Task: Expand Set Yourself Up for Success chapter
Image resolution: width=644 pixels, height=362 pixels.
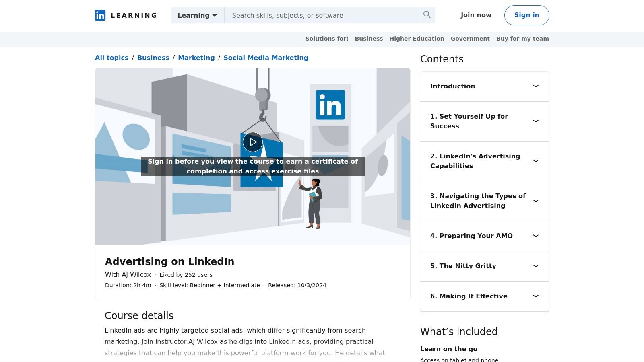Action: [484, 121]
